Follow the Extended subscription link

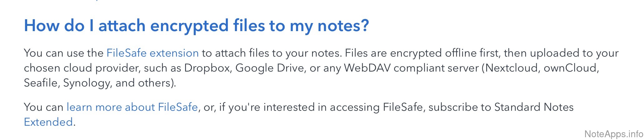pos(48,122)
